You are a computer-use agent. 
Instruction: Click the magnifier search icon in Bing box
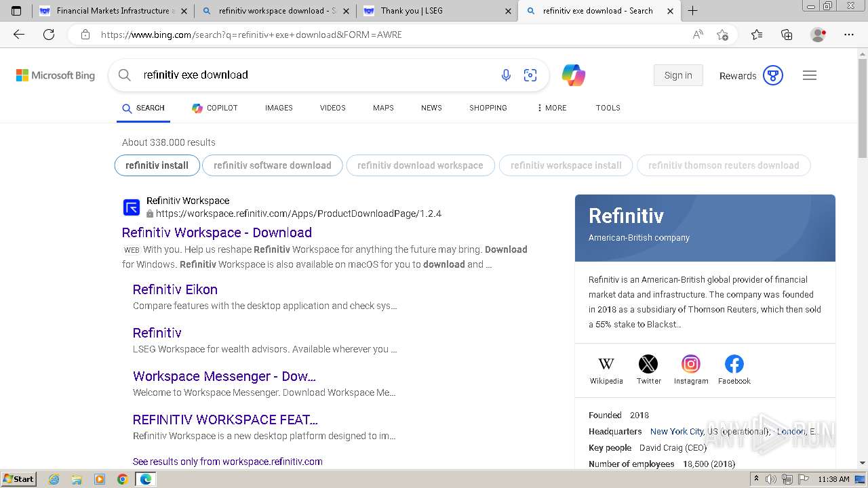tap(125, 75)
